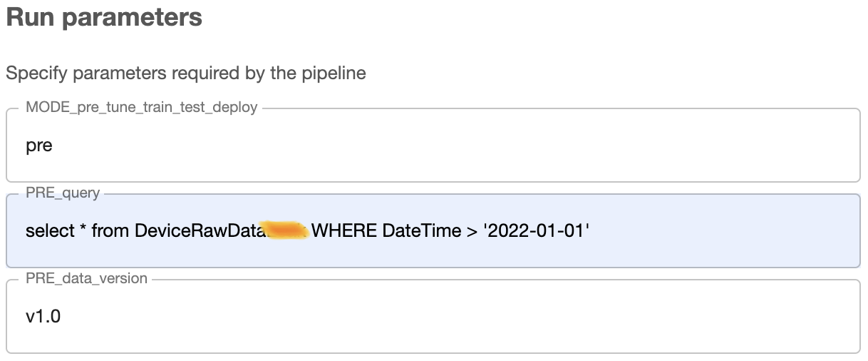868x361 pixels.
Task: Click the PRE_data_version field label
Action: tap(86, 278)
